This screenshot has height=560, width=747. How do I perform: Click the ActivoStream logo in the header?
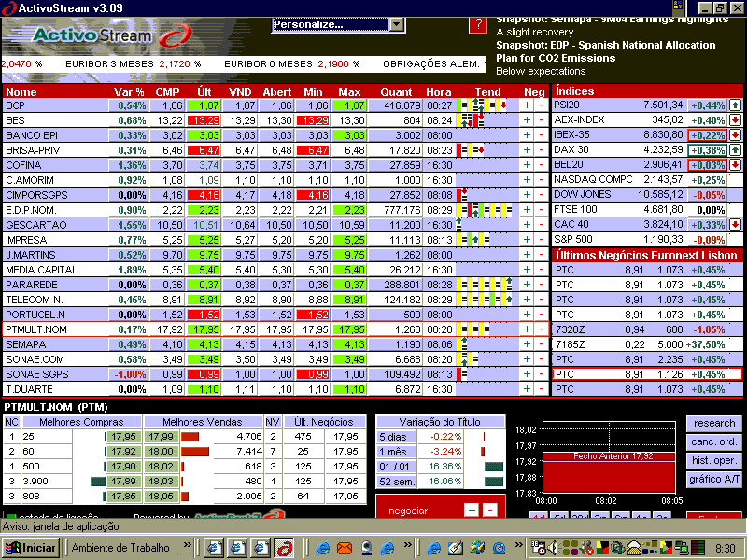click(112, 35)
